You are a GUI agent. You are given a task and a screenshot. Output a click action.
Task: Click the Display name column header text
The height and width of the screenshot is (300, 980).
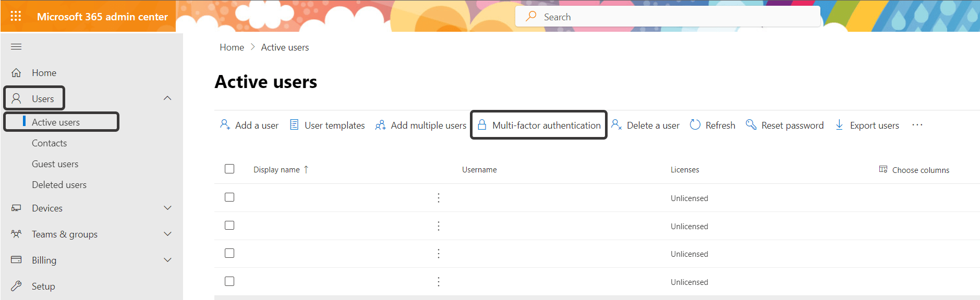[276, 170]
